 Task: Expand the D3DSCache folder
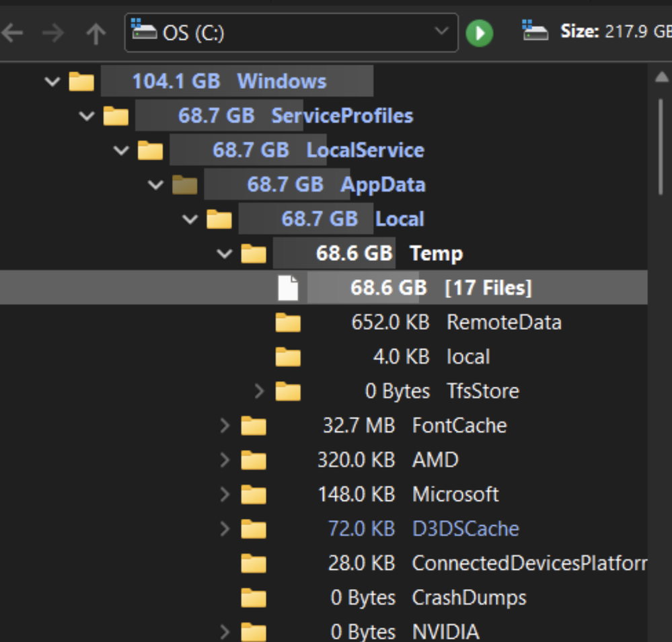click(x=224, y=528)
